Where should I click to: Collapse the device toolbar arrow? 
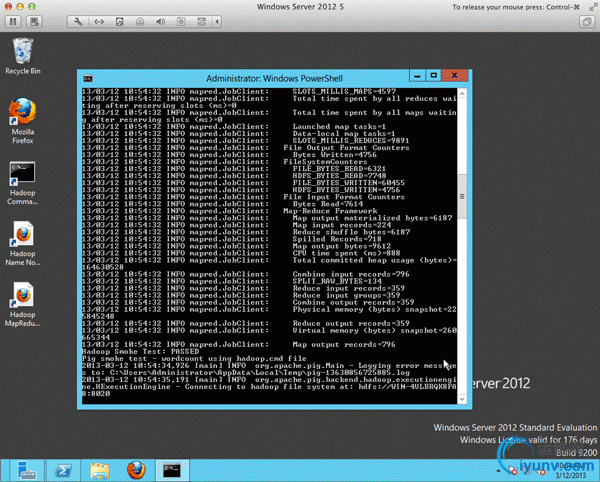point(217,21)
